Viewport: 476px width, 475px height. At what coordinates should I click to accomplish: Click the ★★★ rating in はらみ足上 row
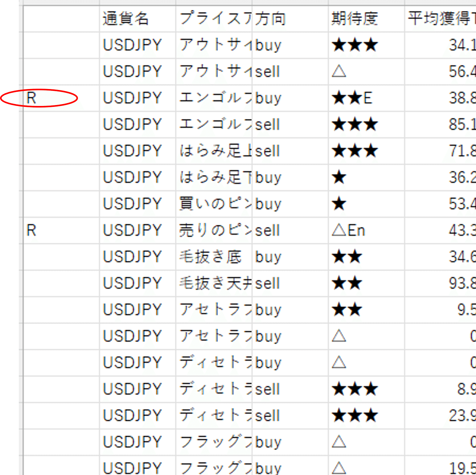click(366, 151)
